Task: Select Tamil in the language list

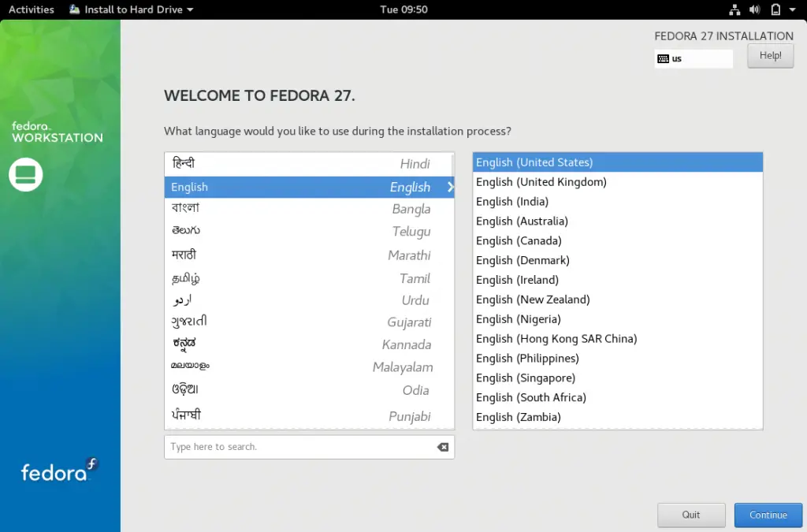Action: (309, 278)
